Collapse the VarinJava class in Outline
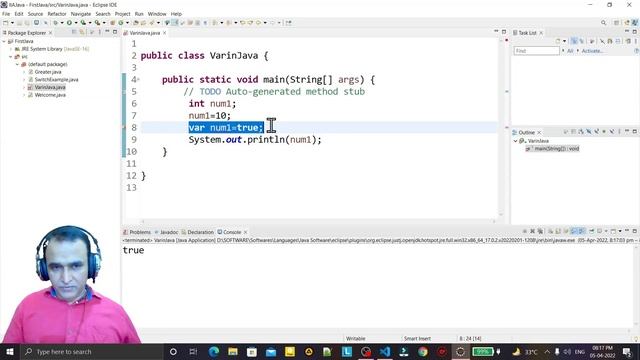Image resolution: width=640 pixels, height=360 pixels. click(515, 141)
